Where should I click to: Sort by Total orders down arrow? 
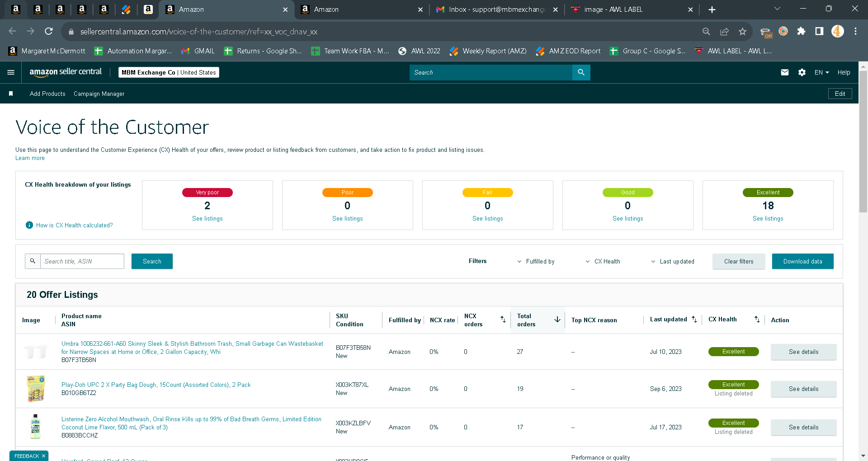pyautogui.click(x=557, y=320)
